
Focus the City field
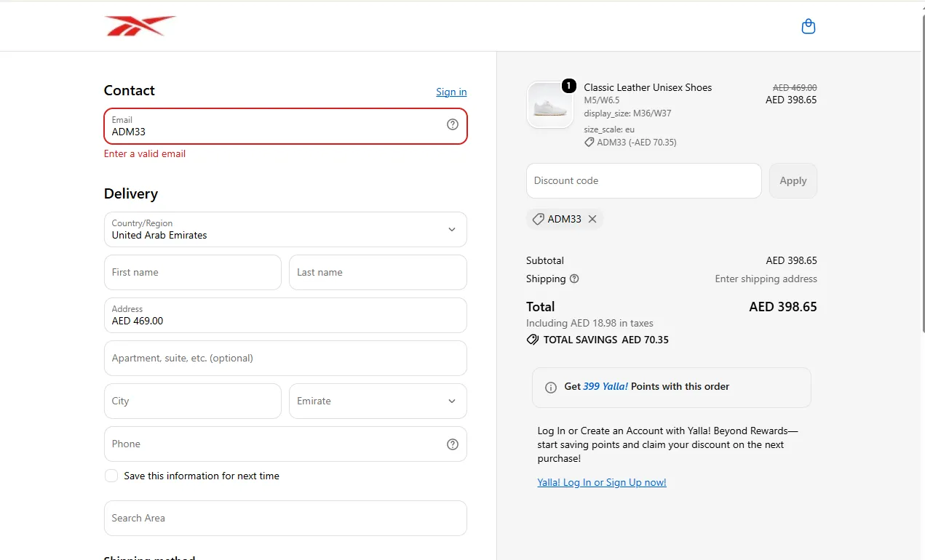click(193, 401)
